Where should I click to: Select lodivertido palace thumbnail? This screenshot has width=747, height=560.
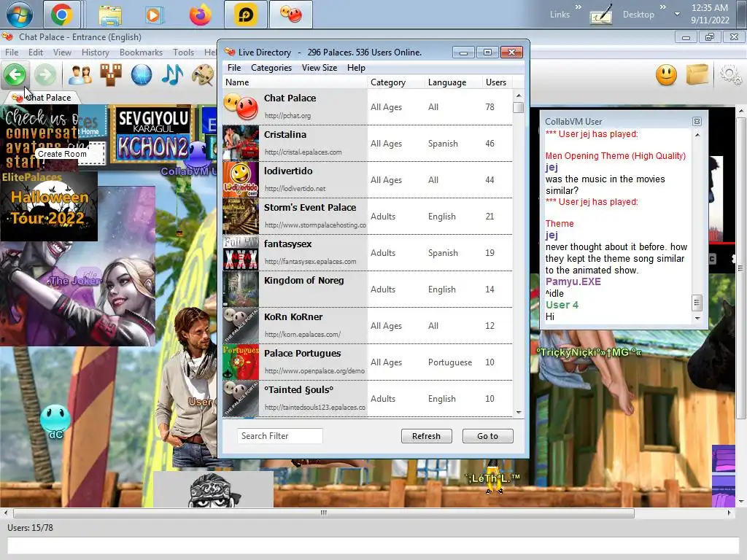(x=241, y=179)
